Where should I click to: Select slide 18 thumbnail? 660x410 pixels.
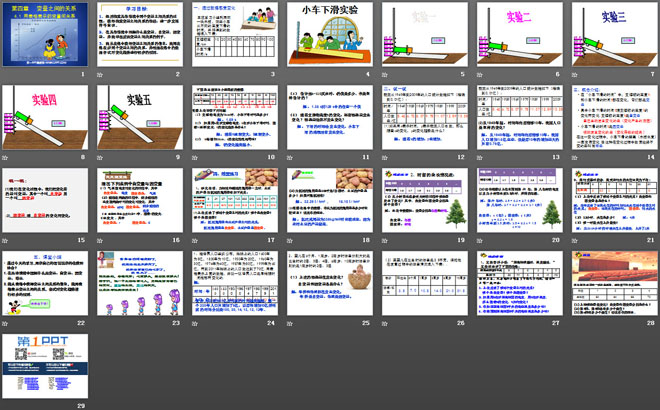pyautogui.click(x=330, y=200)
